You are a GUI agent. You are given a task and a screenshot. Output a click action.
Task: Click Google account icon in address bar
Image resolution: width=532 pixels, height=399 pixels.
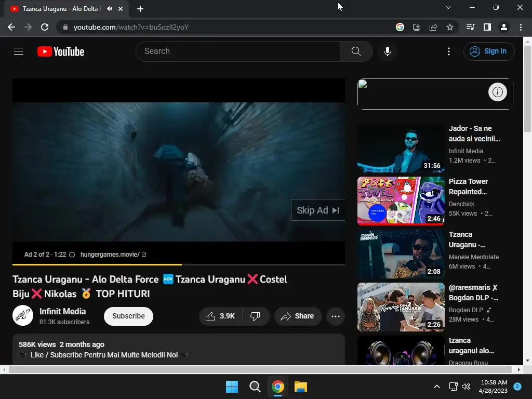click(x=400, y=27)
